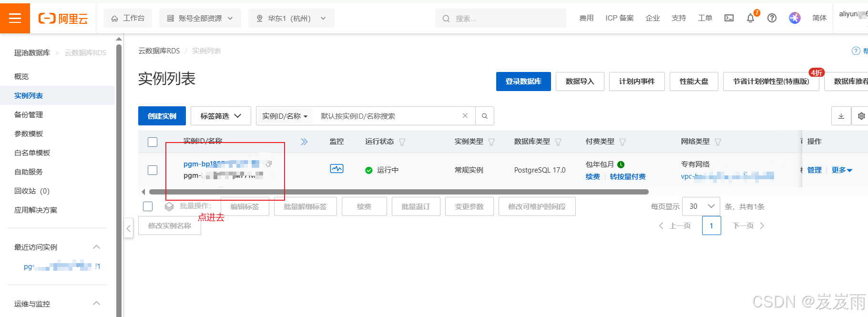Click the 登录数据库 button
Screen dimensions: 868x317
(x=523, y=82)
